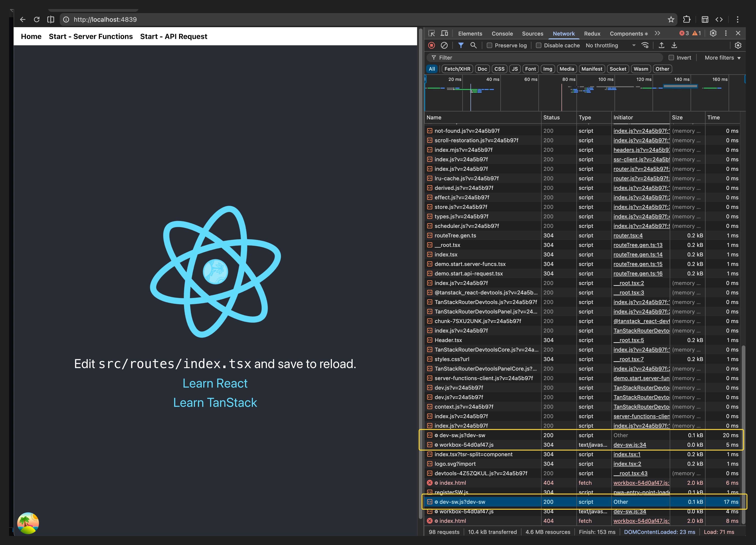The image size is (756, 545).
Task: Show more DevTools tabs with chevrons
Action: click(657, 33)
